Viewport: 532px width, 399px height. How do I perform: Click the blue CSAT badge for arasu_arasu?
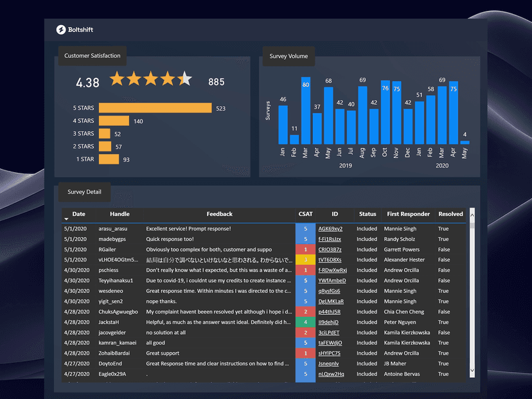tap(305, 228)
